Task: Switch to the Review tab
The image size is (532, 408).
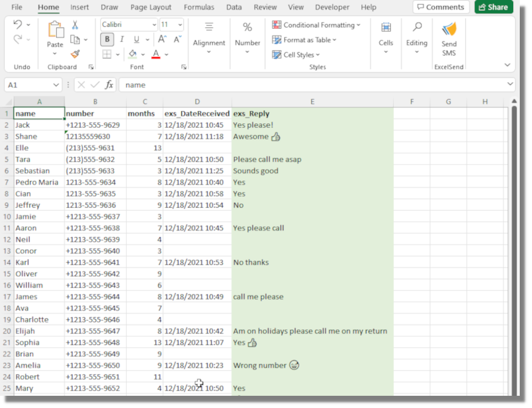Action: (265, 7)
